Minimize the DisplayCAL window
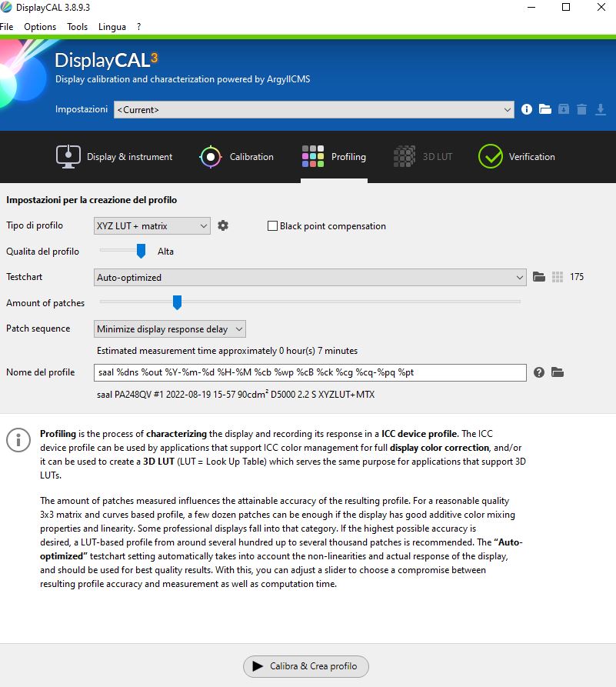Screen dimensions: 616x687 coord(531,8)
